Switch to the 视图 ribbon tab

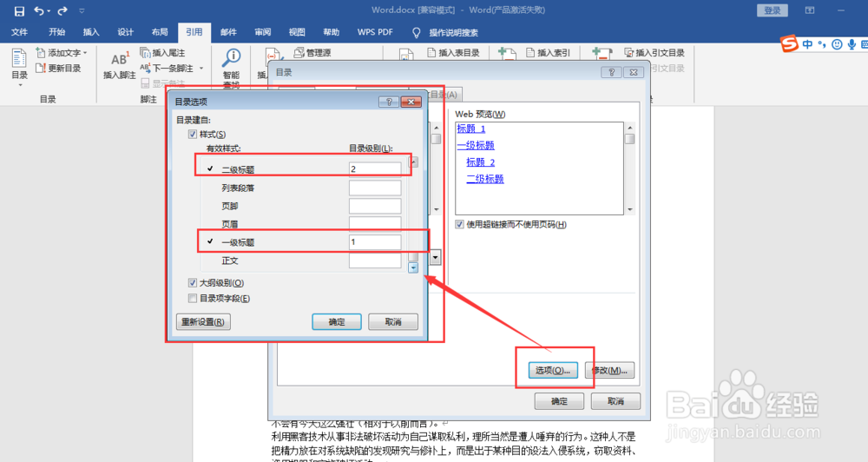(297, 32)
